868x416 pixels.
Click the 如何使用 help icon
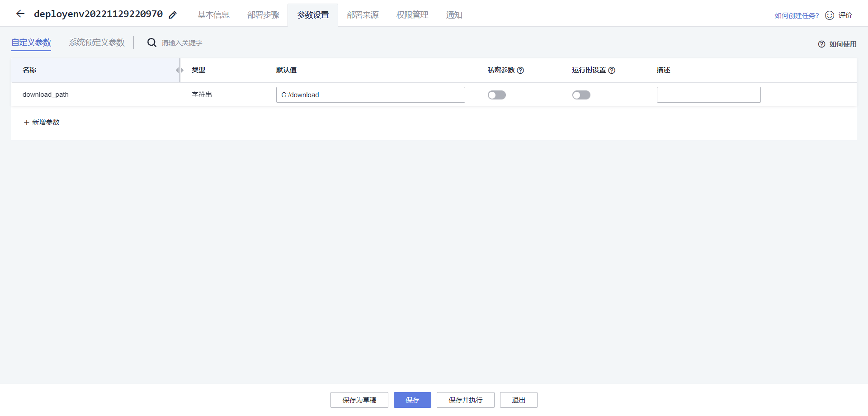(x=821, y=44)
